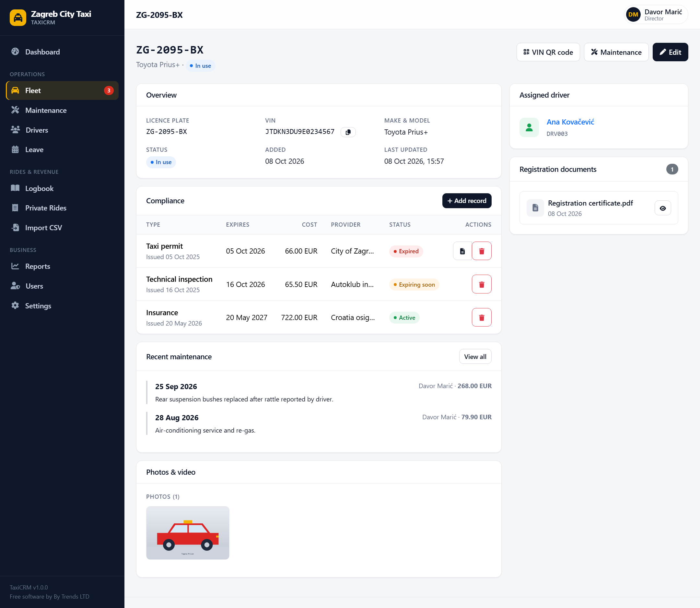700x608 pixels.
Task: Open the Drivers list
Action: (62, 130)
